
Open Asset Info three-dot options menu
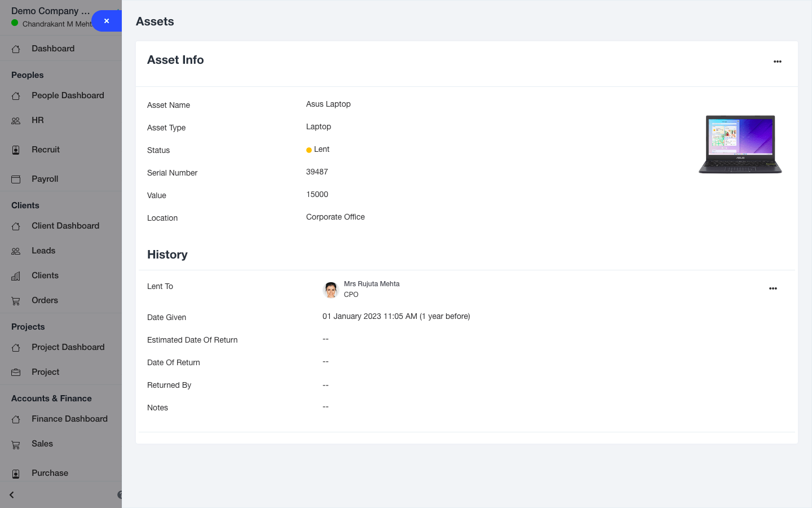[777, 62]
